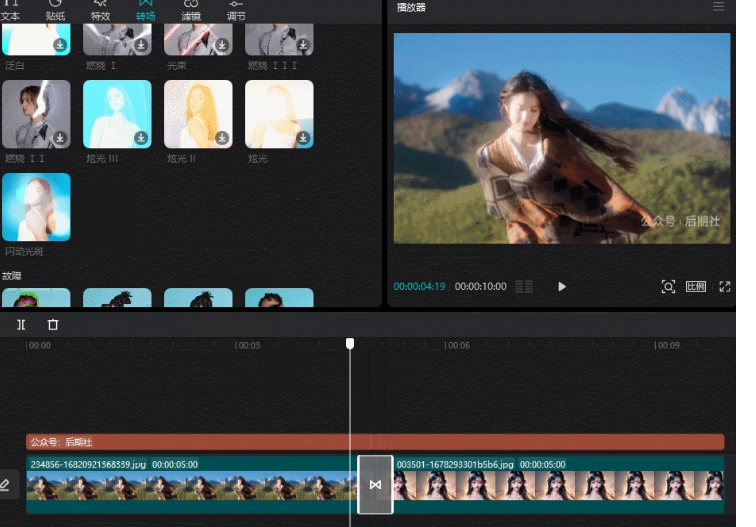The height and width of the screenshot is (527, 756).
Task: Click the video preview image in player
Action: 562,138
